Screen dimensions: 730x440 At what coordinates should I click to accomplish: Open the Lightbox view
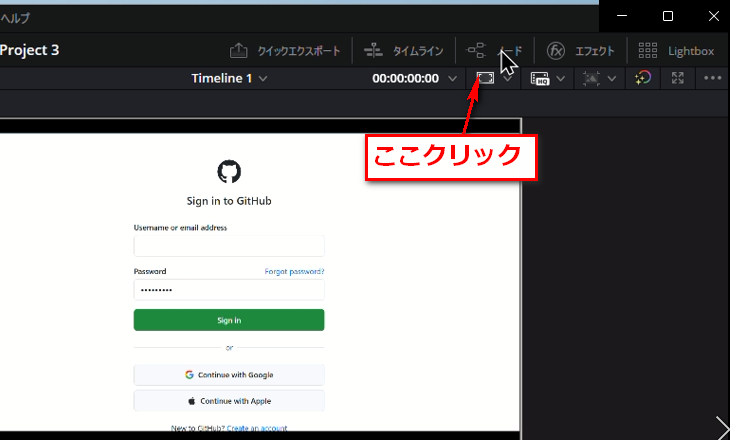coord(676,50)
